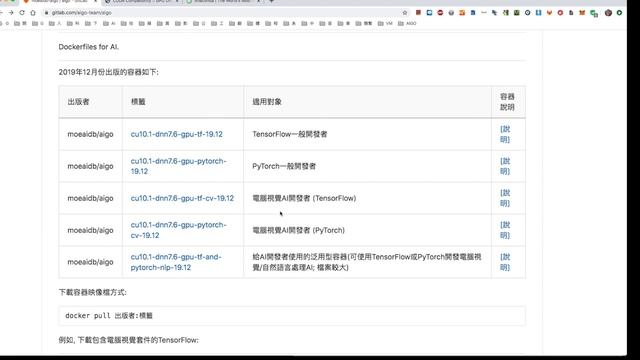Click the 容器說明 column header
This screenshot has height=360, width=640.
pos(507,102)
